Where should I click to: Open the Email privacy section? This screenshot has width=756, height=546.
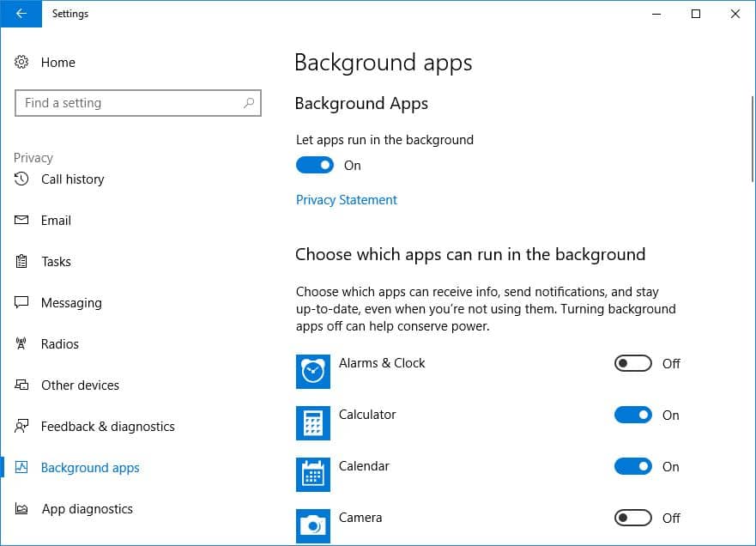[x=56, y=221]
